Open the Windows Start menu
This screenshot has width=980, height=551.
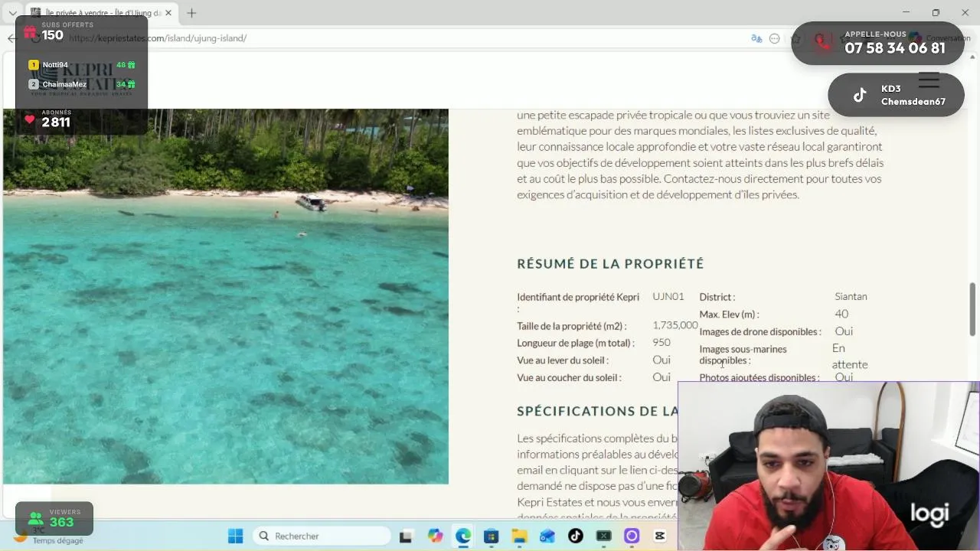click(x=235, y=536)
